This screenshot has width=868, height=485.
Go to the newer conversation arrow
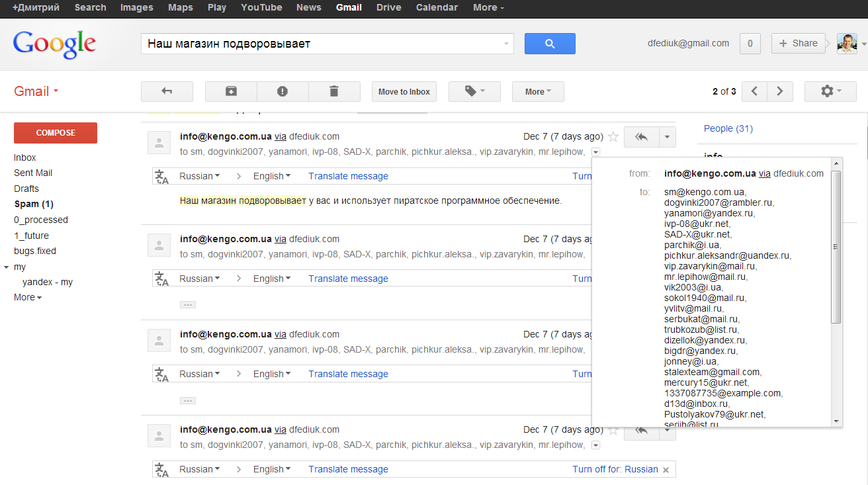[755, 91]
